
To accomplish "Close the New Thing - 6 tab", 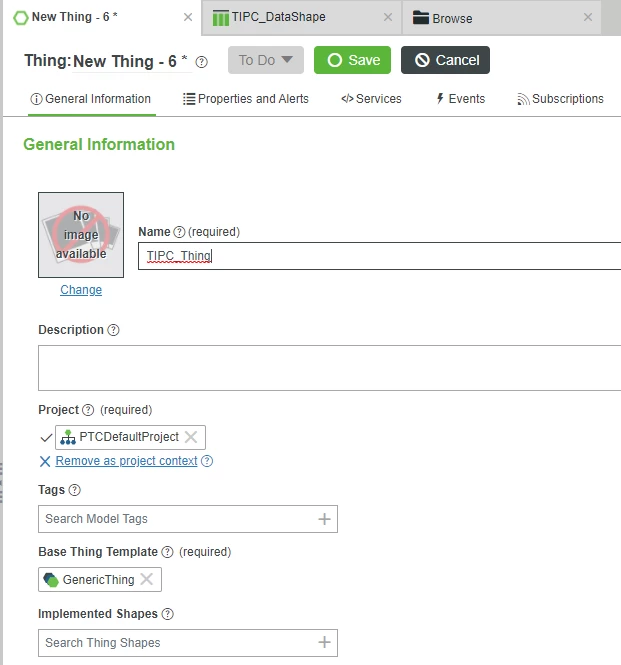I will [x=188, y=17].
